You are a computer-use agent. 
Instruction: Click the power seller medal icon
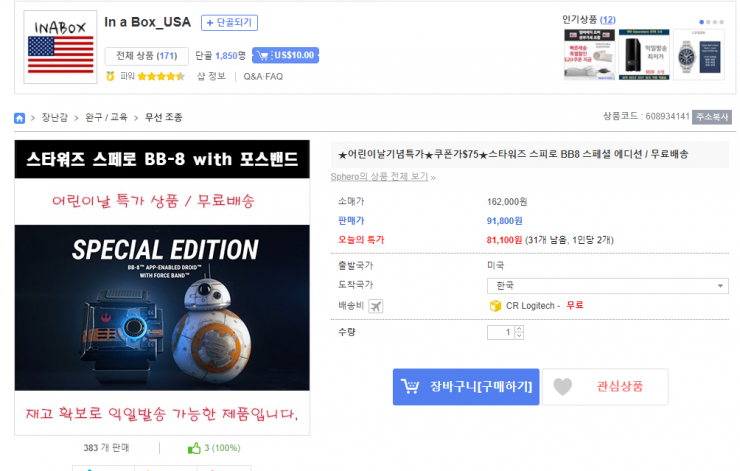[x=110, y=76]
